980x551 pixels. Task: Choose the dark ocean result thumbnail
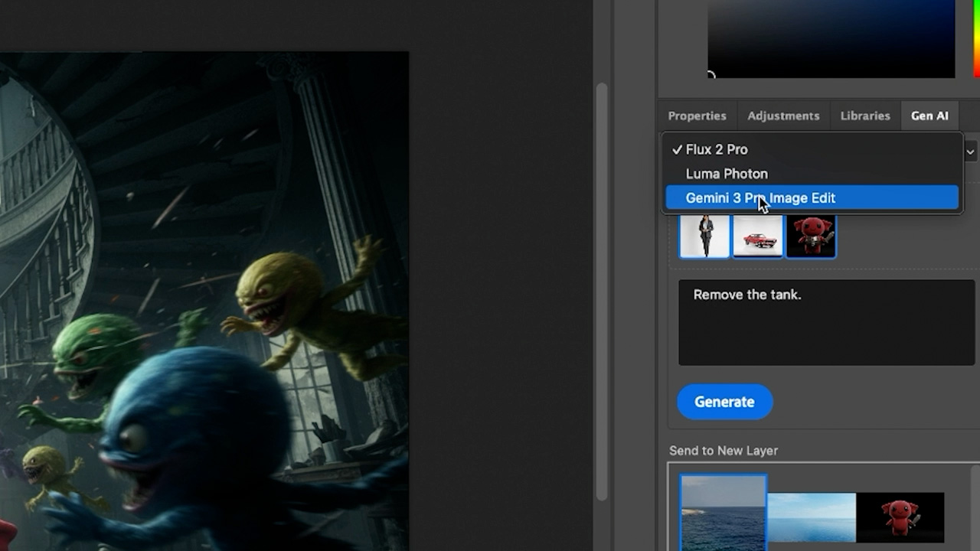723,513
